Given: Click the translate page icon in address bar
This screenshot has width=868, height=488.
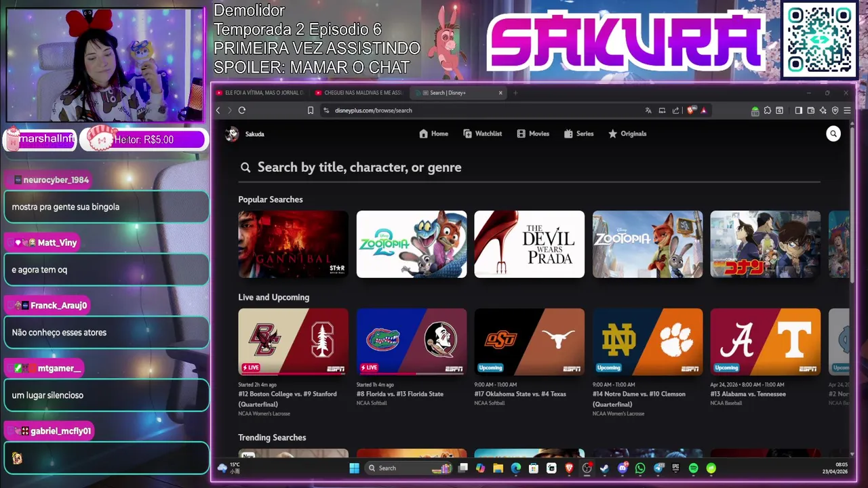Looking at the screenshot, I should pyautogui.click(x=648, y=110).
